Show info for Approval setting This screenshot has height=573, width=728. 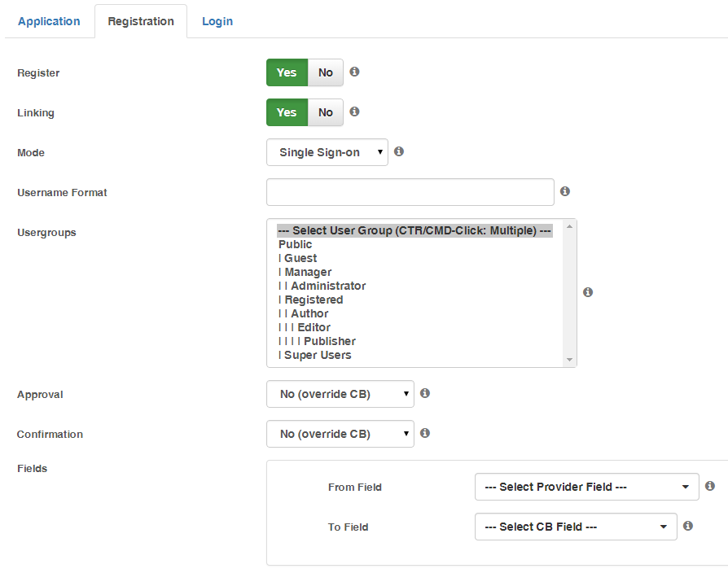(425, 393)
